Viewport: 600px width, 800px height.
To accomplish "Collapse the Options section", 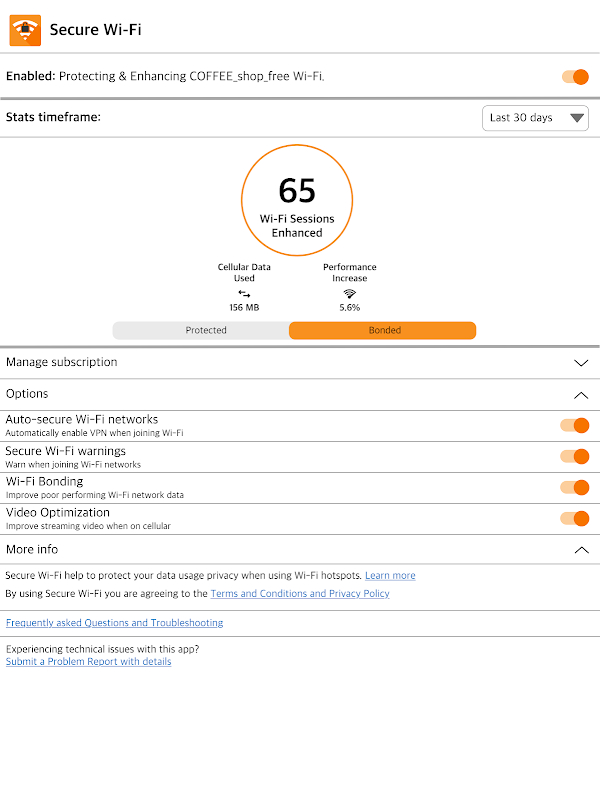I will pos(581,395).
